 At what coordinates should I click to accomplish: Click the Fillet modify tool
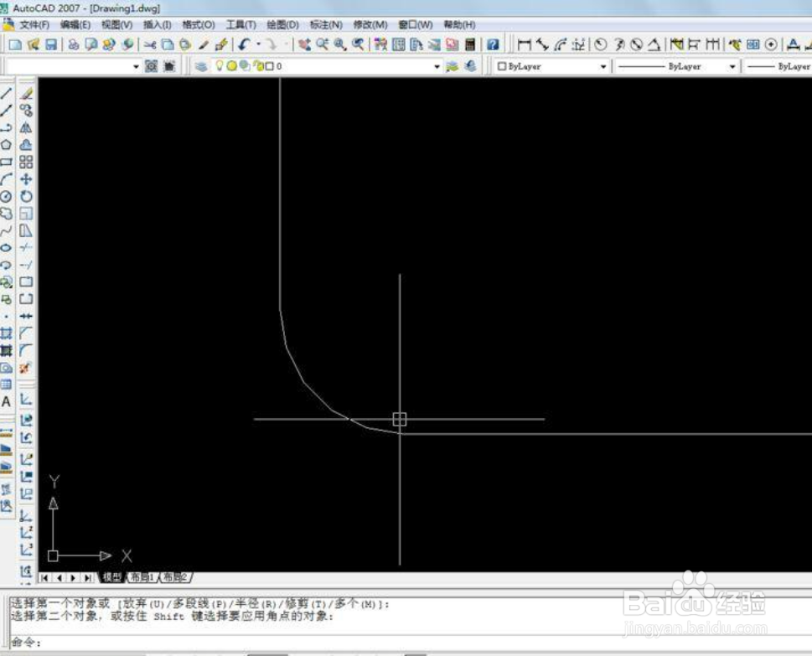pos(26,350)
